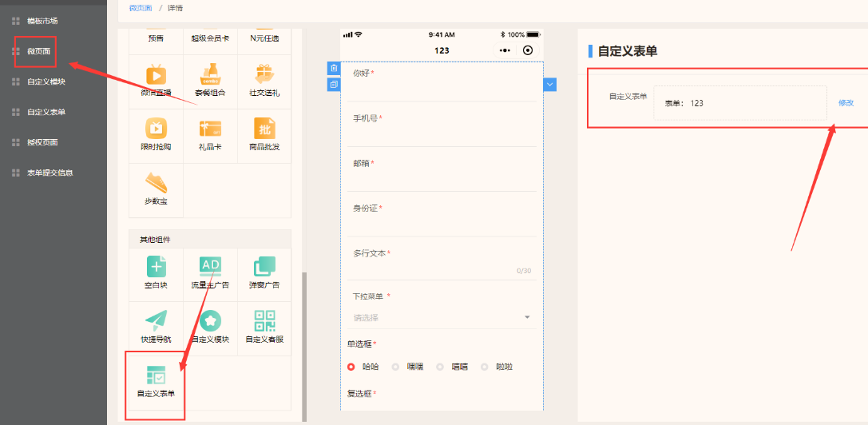The height and width of the screenshot is (425, 868).
Task: Select the 哈哈 radio option
Action: pos(351,367)
